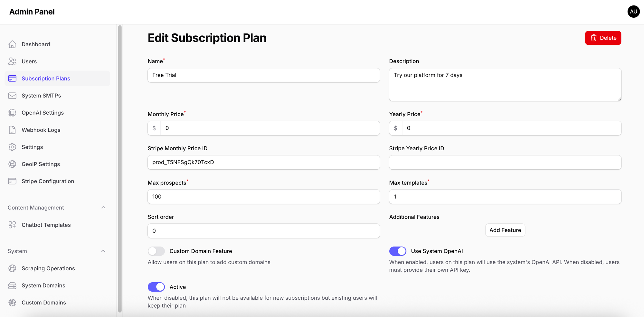Screen dimensions: 644x317
Task: Click the Users people icon
Action: pyautogui.click(x=12, y=61)
